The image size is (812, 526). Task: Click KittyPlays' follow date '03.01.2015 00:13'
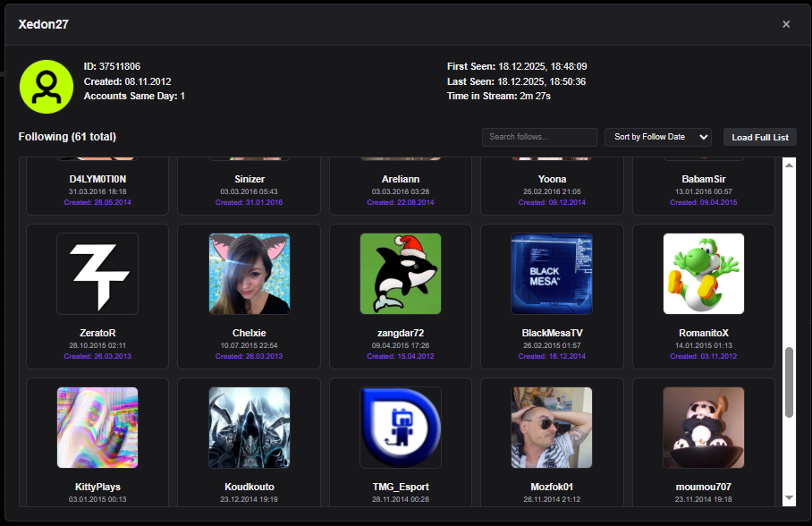point(97,499)
